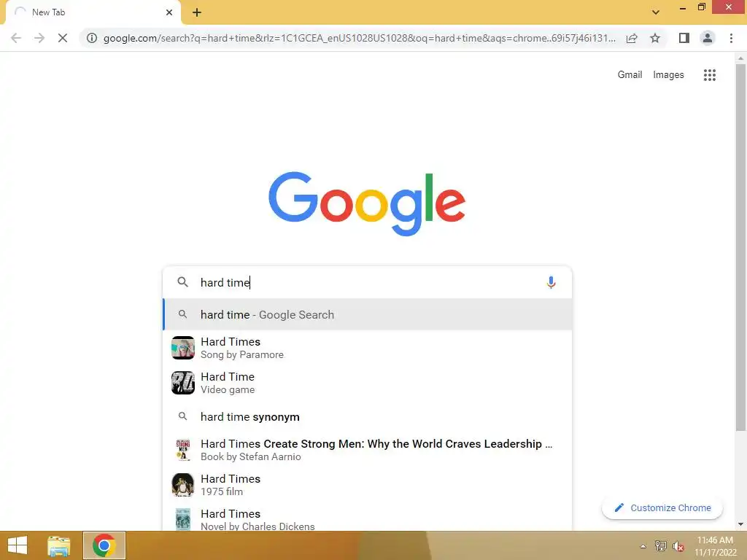Click the page vertical scrollbar

pos(740,248)
